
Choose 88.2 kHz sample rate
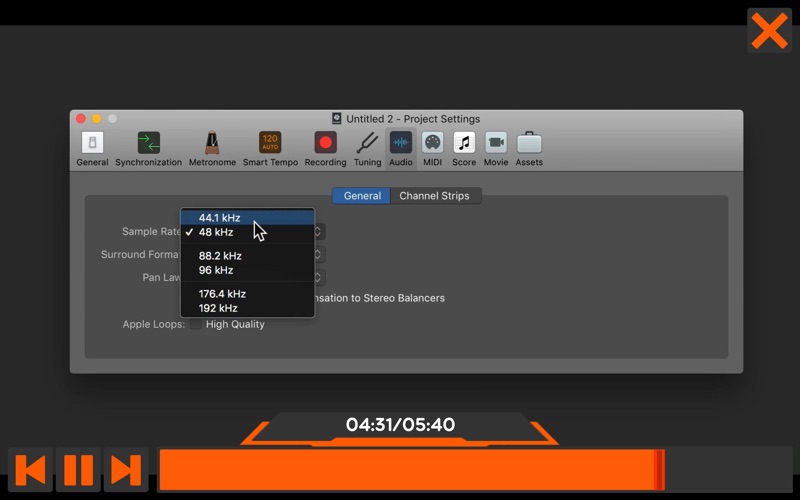tap(248, 256)
